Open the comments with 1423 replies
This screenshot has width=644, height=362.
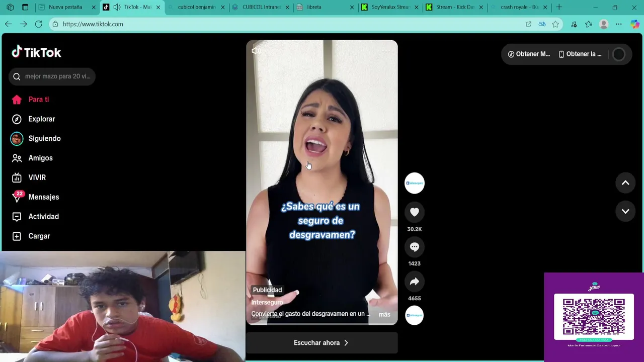415,247
